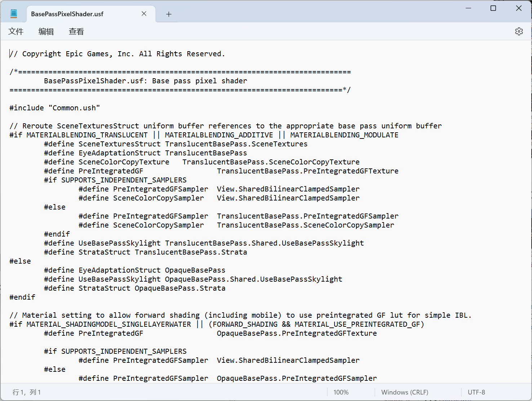Click the Copyright Epic Games comment line
This screenshot has width=532, height=401.
(x=118, y=54)
